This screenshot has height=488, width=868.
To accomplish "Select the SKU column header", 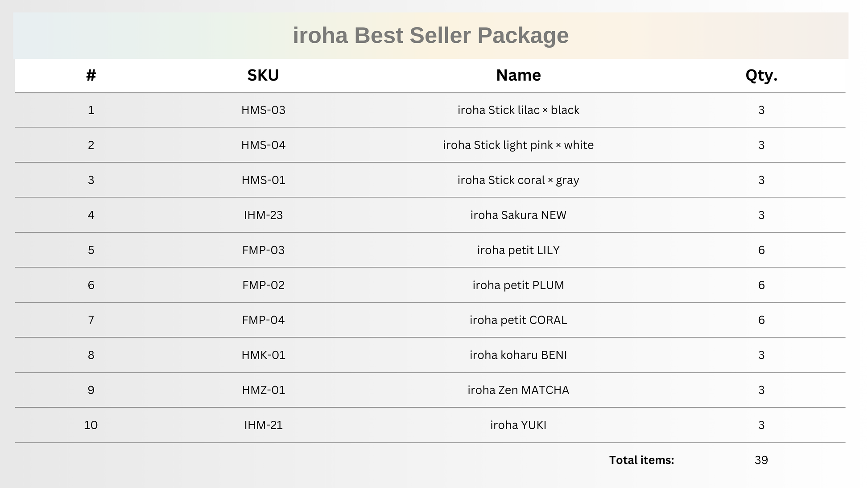I will tap(263, 75).
